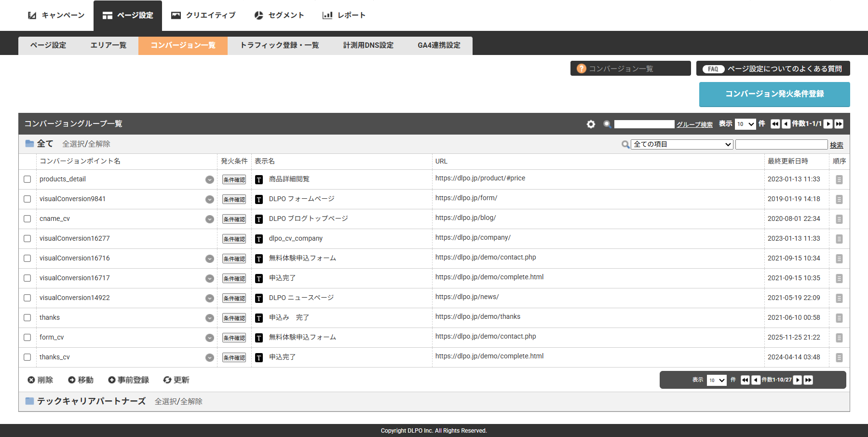Click the T icon for dlpo_cv_company
868x437 pixels.
coord(259,239)
